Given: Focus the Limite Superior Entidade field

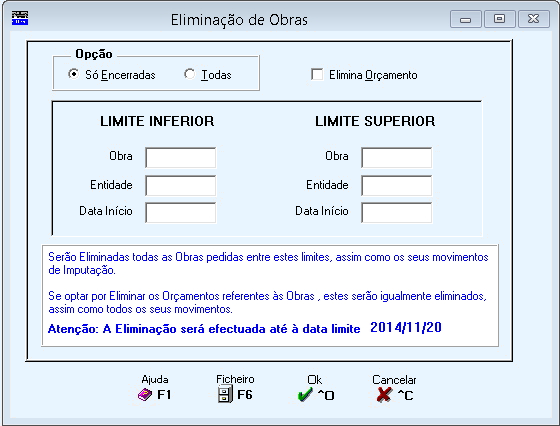Looking at the screenshot, I should (x=396, y=185).
